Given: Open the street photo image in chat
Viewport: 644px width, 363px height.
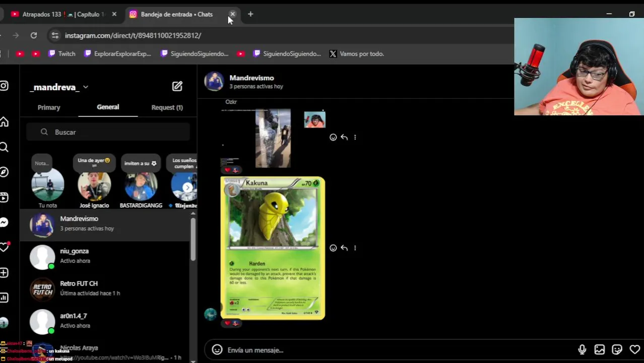Looking at the screenshot, I should 273,138.
